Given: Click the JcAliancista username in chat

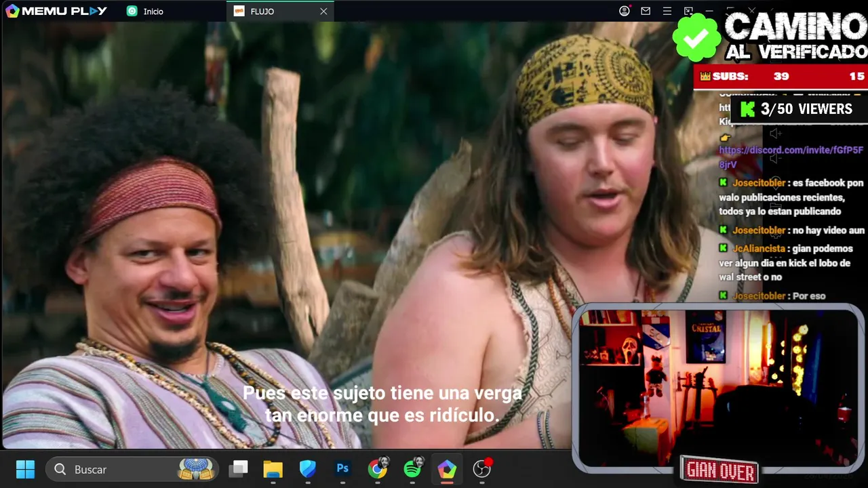Looking at the screenshot, I should click(x=759, y=249).
